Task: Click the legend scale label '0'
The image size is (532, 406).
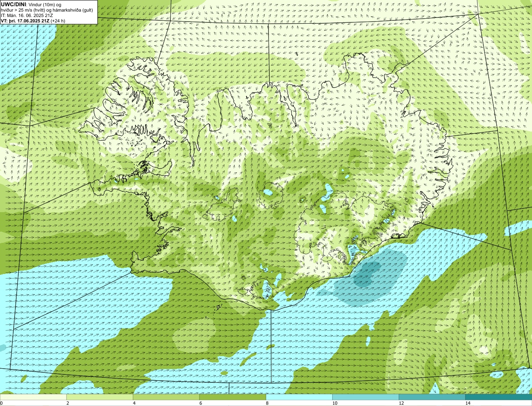Action: click(1, 403)
